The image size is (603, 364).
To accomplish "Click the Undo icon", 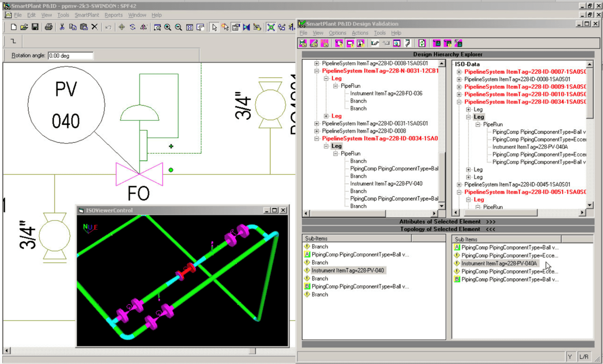I will click(x=108, y=27).
